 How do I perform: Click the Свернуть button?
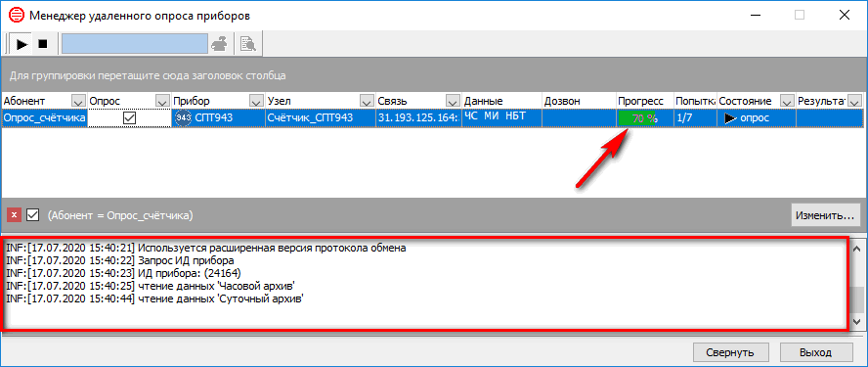tap(730, 352)
